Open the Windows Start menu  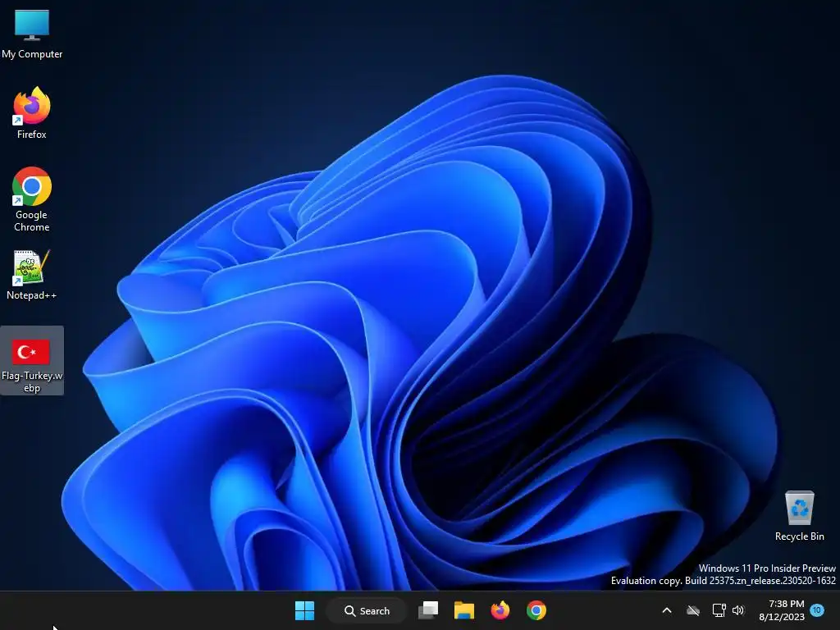305,610
